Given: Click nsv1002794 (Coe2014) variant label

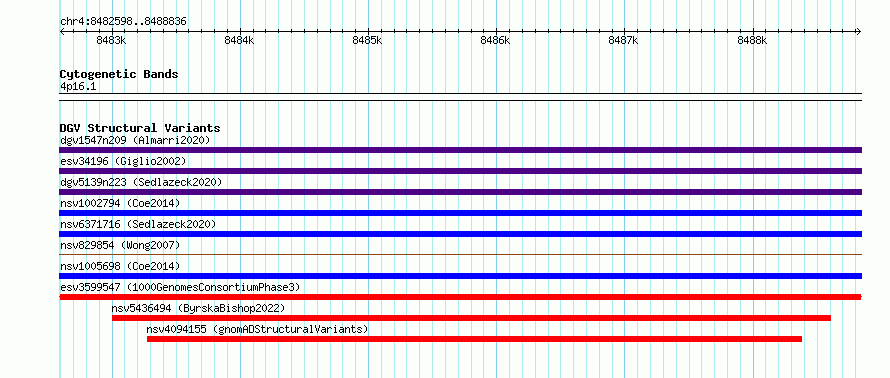Looking at the screenshot, I should coord(120,203).
